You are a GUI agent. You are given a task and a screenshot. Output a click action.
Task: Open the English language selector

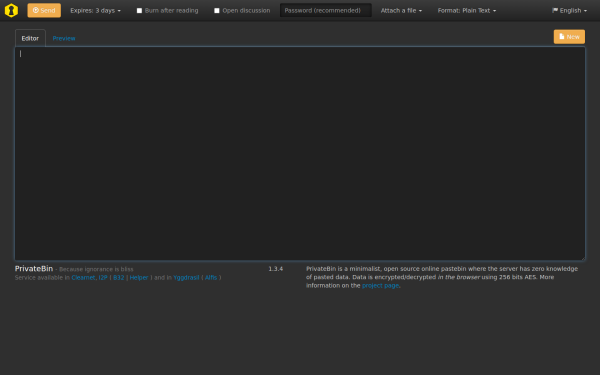[569, 11]
